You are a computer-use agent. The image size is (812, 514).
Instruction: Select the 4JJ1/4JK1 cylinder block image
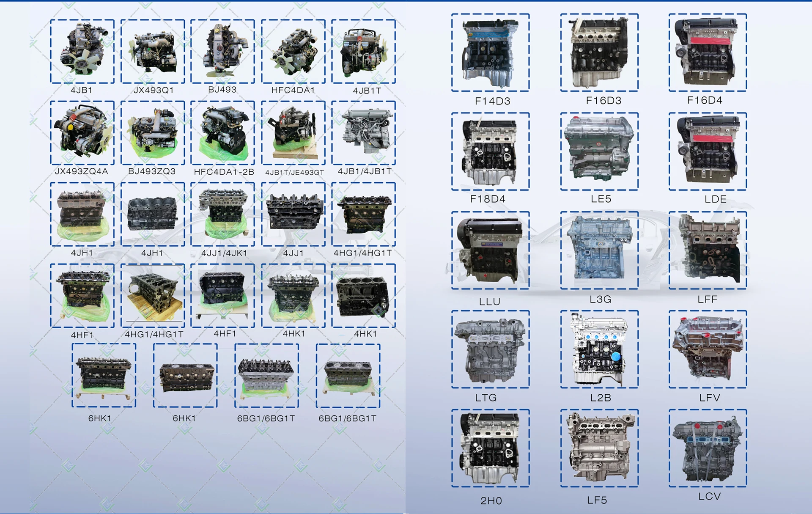pos(222,214)
